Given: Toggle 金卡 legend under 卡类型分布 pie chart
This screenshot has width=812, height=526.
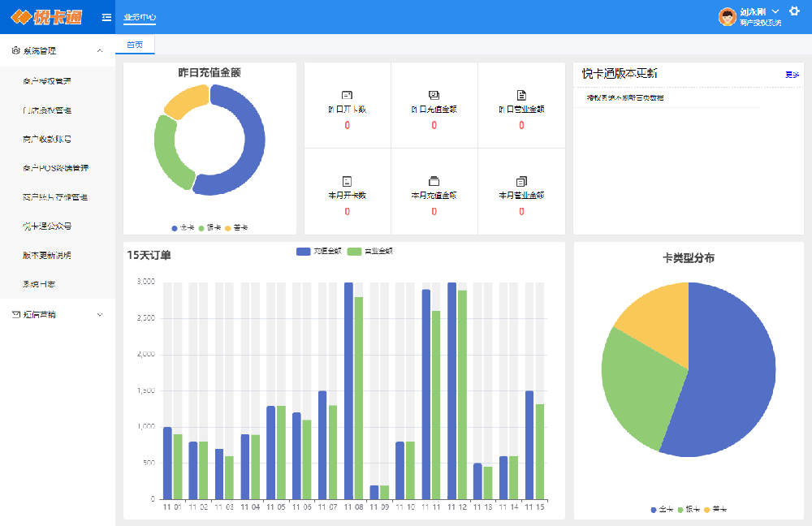Looking at the screenshot, I should point(661,510).
